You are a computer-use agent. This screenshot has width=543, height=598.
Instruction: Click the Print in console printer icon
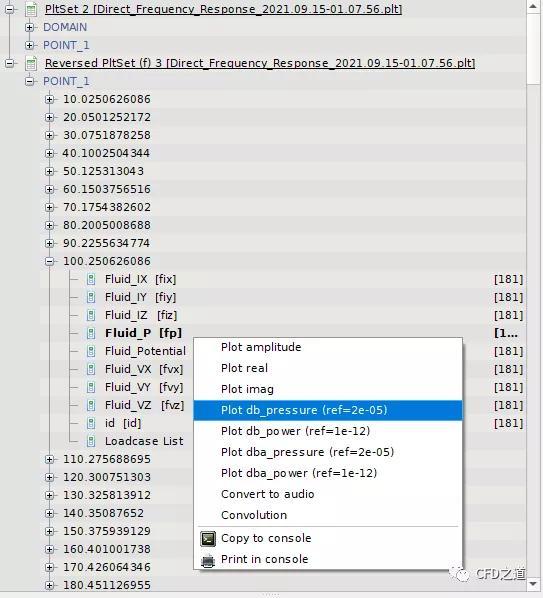point(208,560)
